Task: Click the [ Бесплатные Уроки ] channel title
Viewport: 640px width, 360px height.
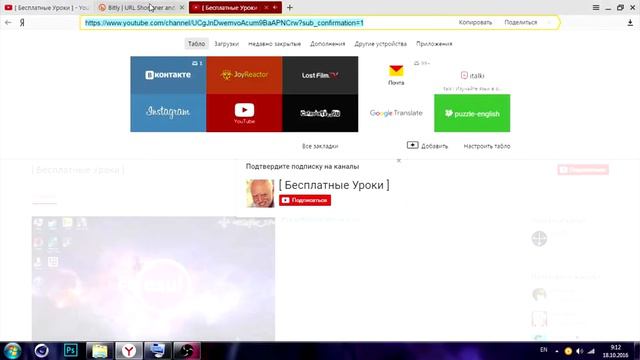Action: pyautogui.click(x=334, y=185)
